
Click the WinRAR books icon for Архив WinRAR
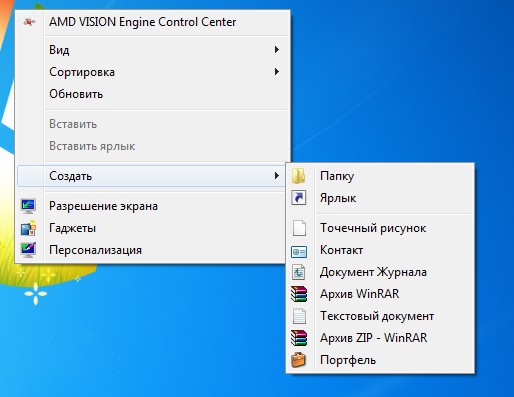299,294
